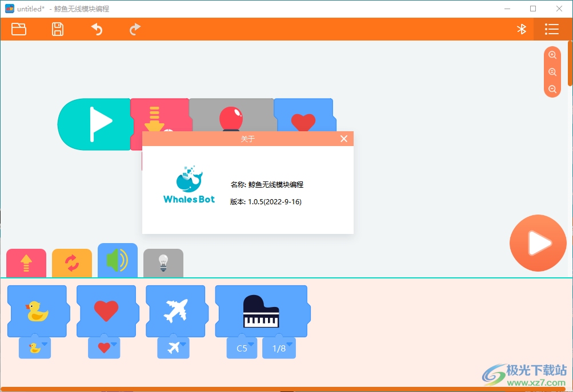The width and height of the screenshot is (573, 392).
Task: Close the 关于 about dialog
Action: coord(343,138)
